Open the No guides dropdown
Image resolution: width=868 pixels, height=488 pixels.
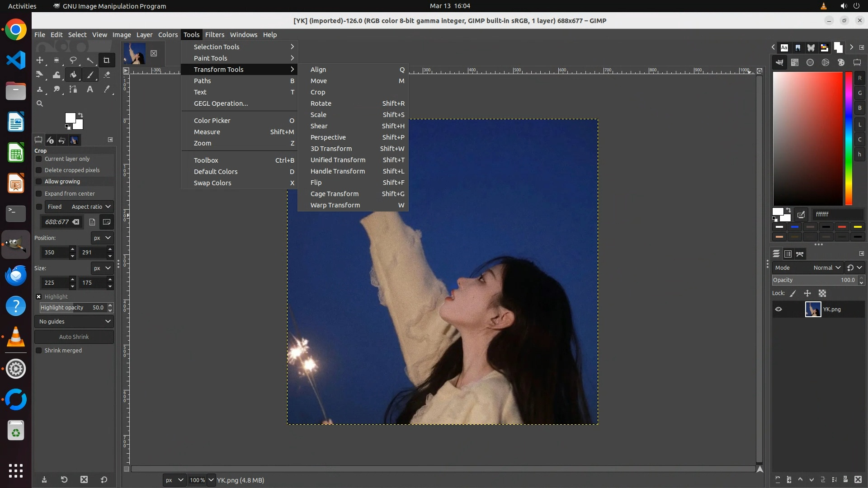click(x=74, y=322)
